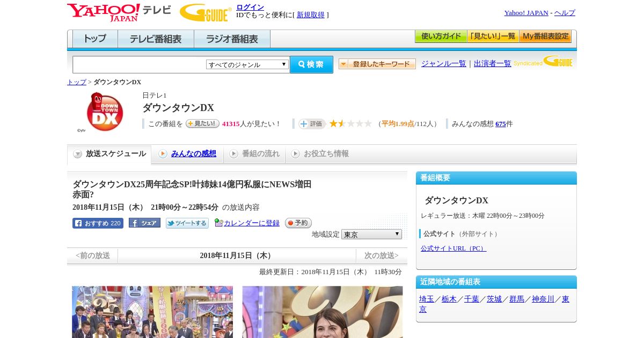Open the 神奈川 regional listing link
The image size is (644, 338).
point(543,299)
